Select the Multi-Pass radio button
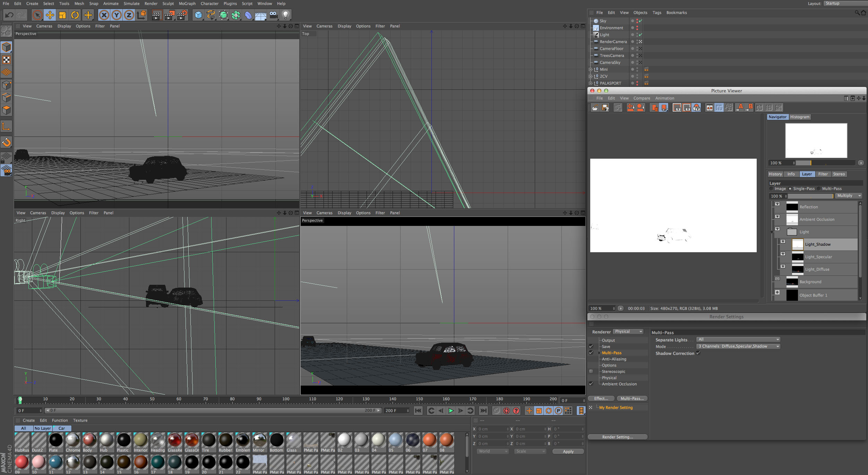This screenshot has width=868, height=475. tap(819, 189)
